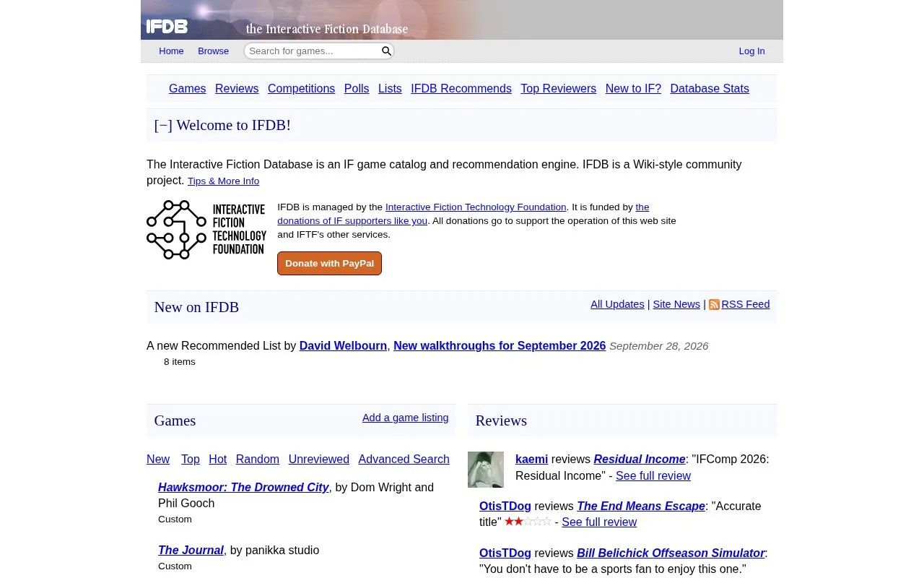
Task: Open Advanced Search
Action: (x=404, y=459)
